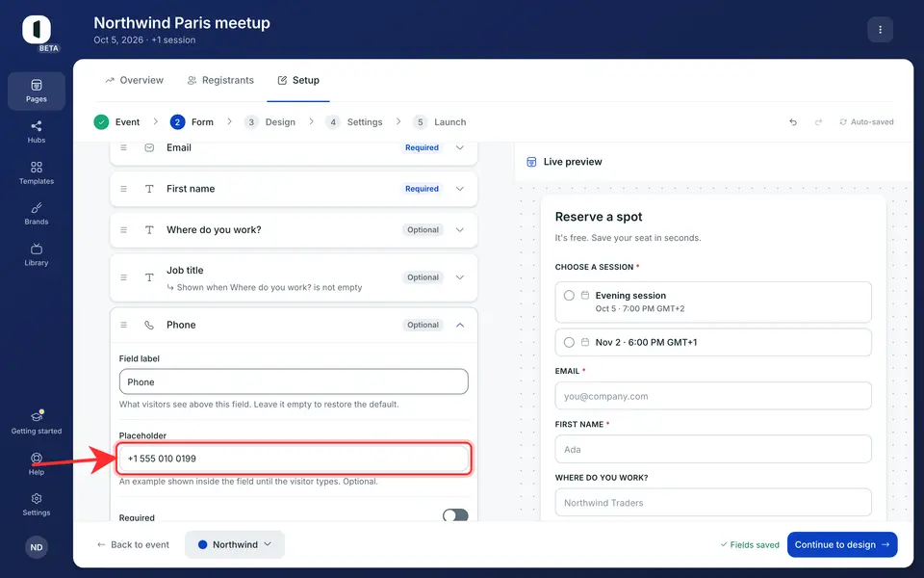Click the Auto-saved indicator
This screenshot has height=578, width=924.
click(866, 122)
